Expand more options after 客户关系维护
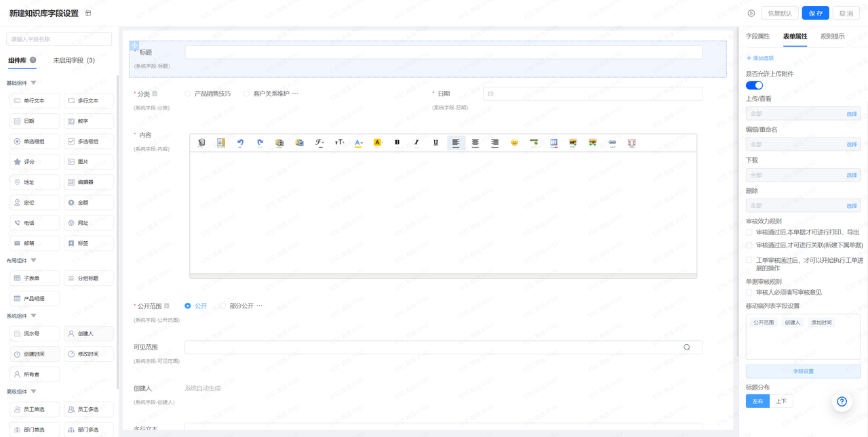Image resolution: width=868 pixels, height=437 pixels. pos(295,93)
